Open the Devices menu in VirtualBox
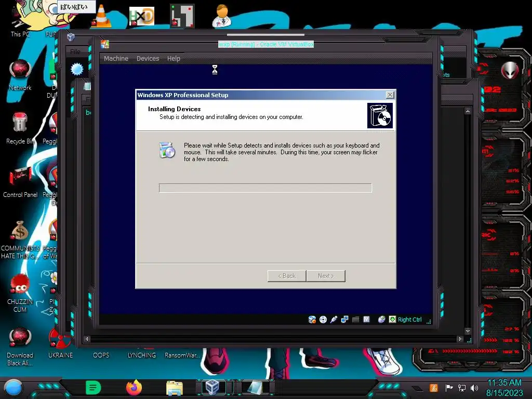Image resolution: width=532 pixels, height=399 pixels. click(x=148, y=58)
